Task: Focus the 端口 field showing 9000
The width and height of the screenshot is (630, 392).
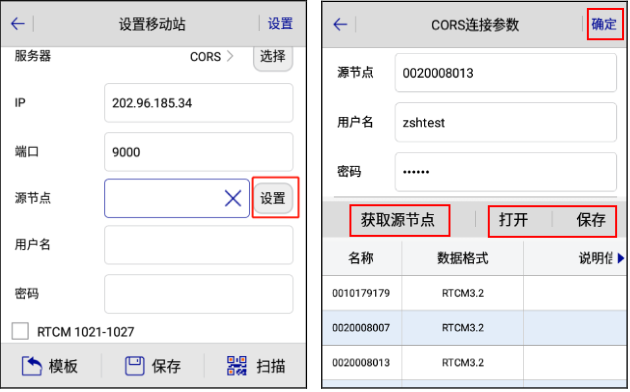Action: pos(198,152)
